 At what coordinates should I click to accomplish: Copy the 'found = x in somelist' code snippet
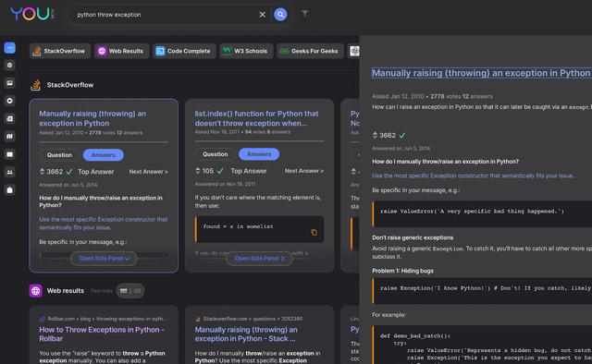314,233
